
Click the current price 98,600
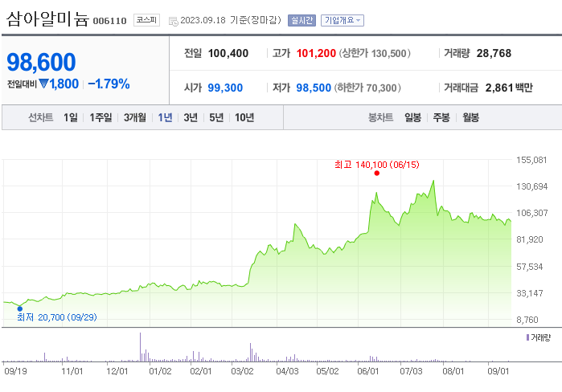(41, 63)
